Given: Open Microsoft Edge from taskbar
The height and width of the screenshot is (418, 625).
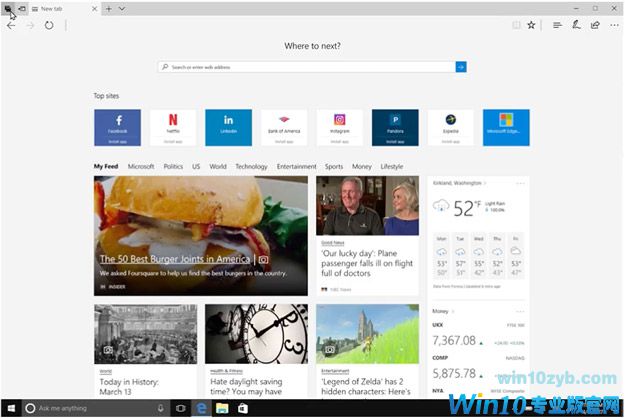Looking at the screenshot, I should click(202, 408).
